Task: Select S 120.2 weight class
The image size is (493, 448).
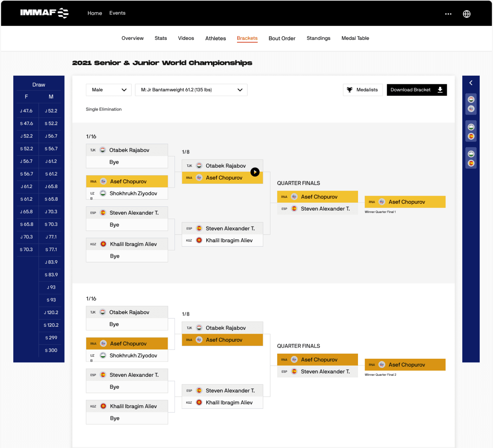Action: click(51, 325)
